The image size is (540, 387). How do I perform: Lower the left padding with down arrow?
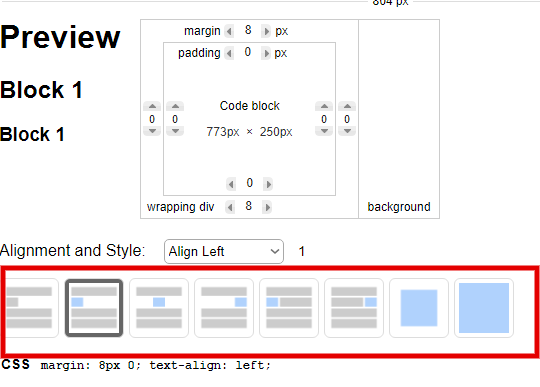coord(175,131)
